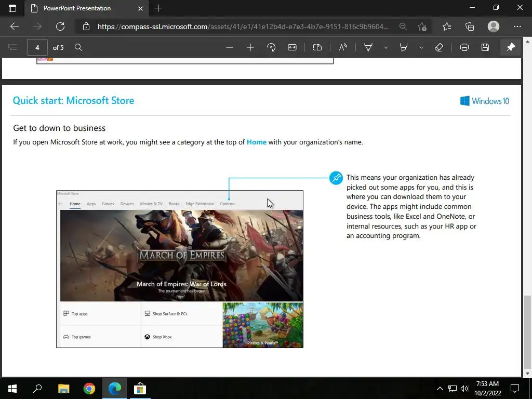The image size is (532, 399).
Task: Click the Quick start: Microsoft Store heading
Action: [73, 100]
